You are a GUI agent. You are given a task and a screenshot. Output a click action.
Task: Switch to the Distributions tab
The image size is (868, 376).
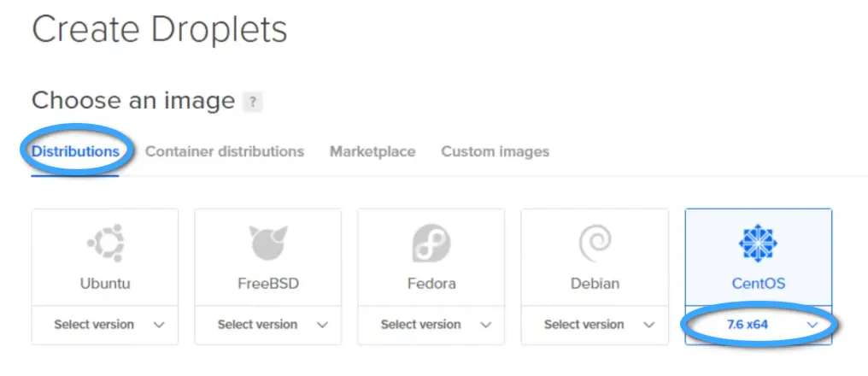pyautogui.click(x=75, y=151)
